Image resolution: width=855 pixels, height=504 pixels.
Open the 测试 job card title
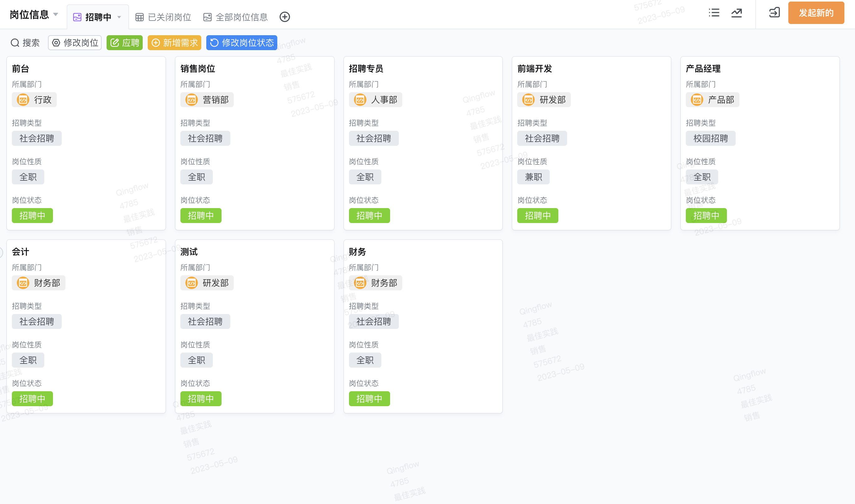pos(189,252)
